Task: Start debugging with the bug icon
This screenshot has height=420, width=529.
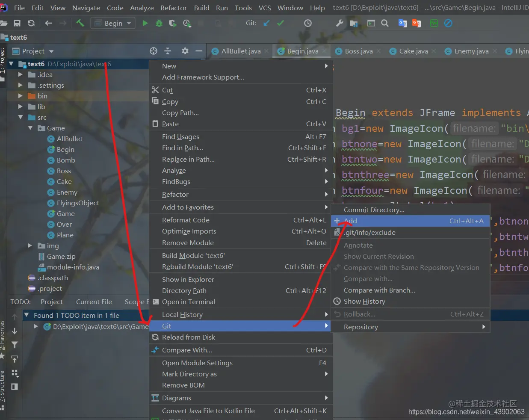Action: point(159,23)
